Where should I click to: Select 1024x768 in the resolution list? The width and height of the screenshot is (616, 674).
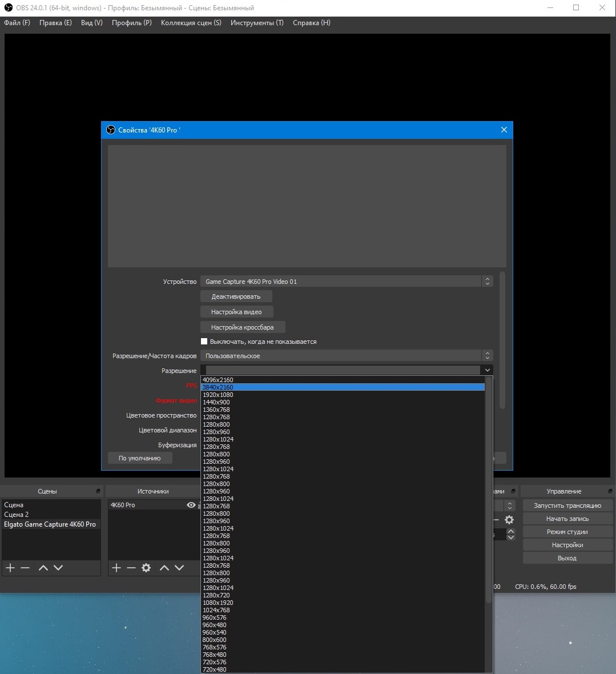click(x=343, y=610)
